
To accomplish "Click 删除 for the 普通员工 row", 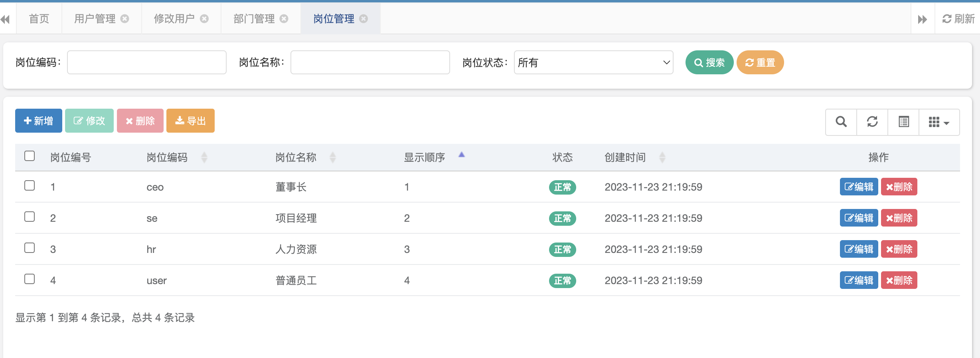I will pos(899,280).
